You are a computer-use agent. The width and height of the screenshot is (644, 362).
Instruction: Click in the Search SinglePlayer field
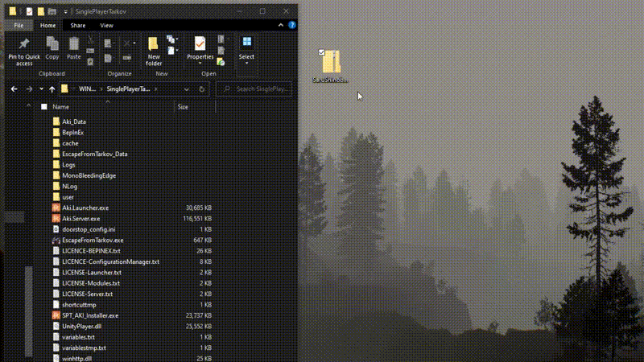pos(254,89)
